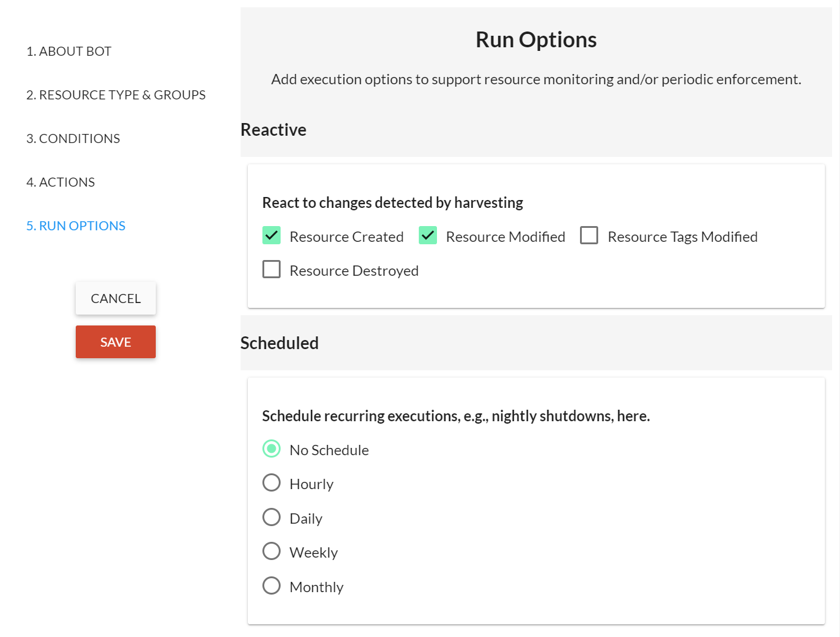Click the Run Options page title
Image resolution: width=840 pixels, height=637 pixels.
pyautogui.click(x=536, y=40)
